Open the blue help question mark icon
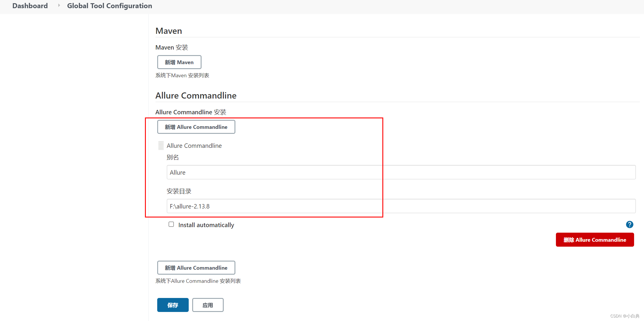Viewport: 644px width, 321px height. pyautogui.click(x=629, y=224)
